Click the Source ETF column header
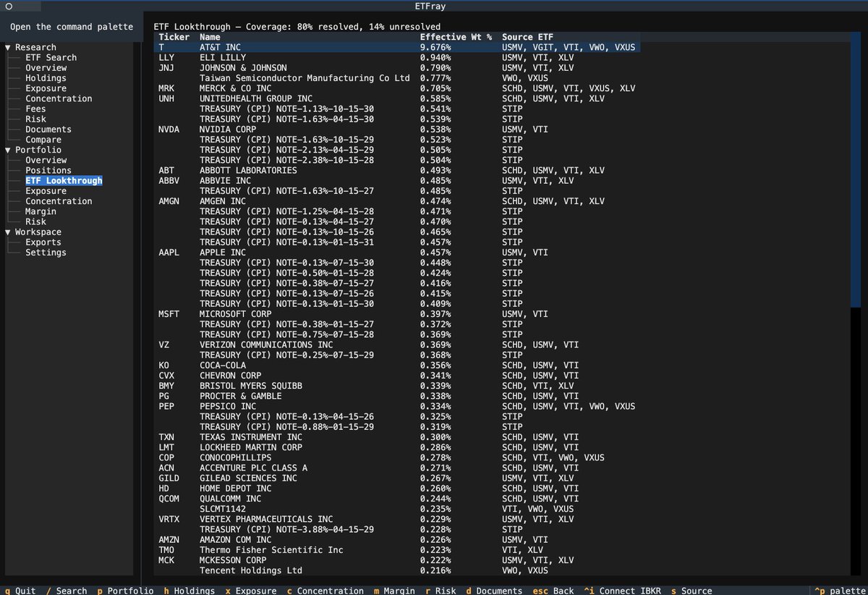 click(x=527, y=37)
